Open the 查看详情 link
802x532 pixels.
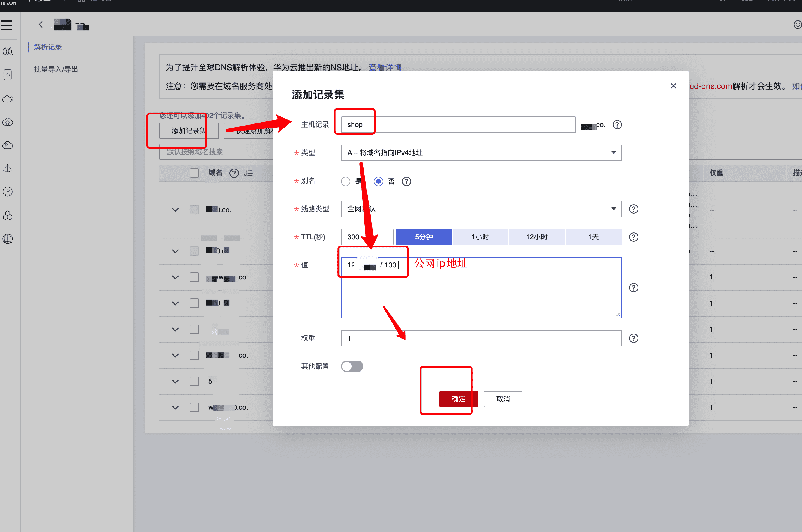coord(385,67)
